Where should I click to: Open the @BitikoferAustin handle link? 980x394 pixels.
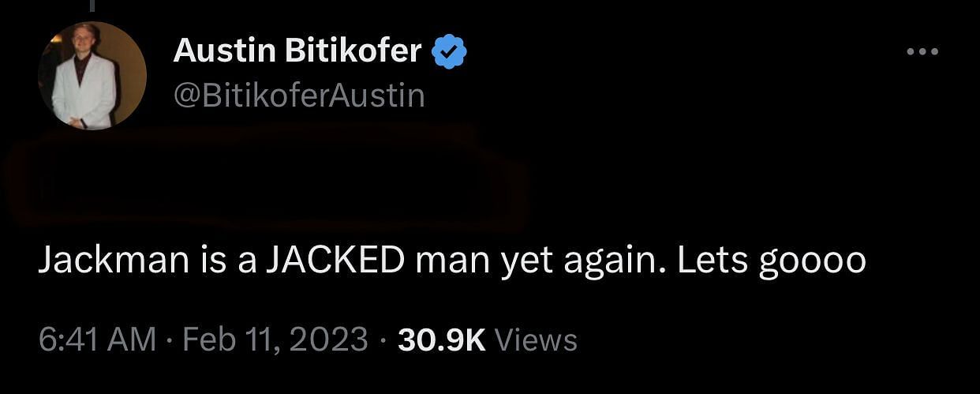click(x=299, y=96)
